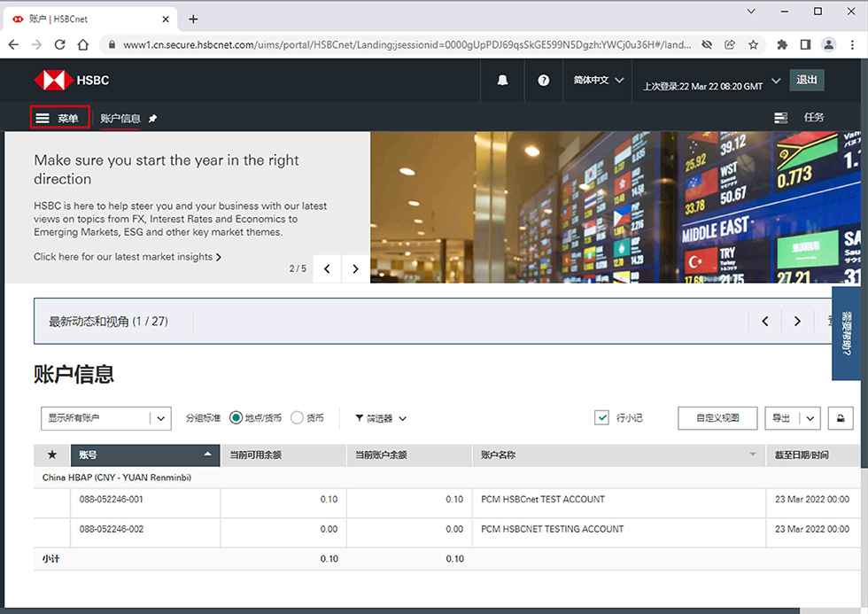Screen dimensions: 868x614
Task: Click the notification bell icon
Action: tap(503, 81)
